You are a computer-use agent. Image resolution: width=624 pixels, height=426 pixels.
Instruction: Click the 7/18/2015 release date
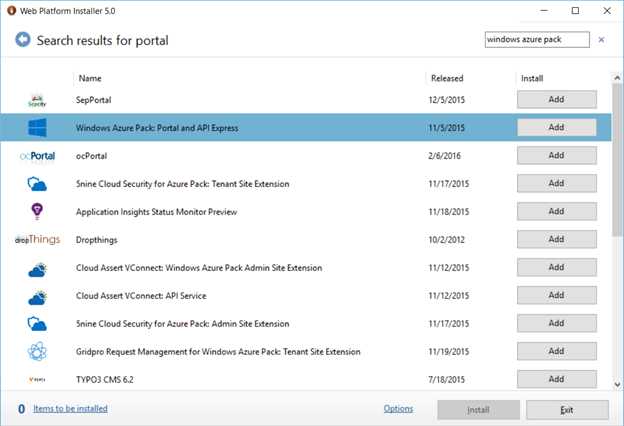[x=446, y=379]
